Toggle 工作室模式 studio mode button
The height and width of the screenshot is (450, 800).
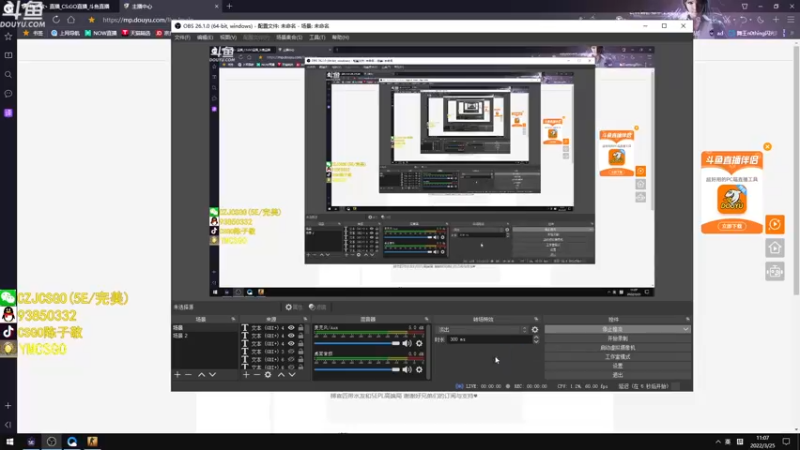point(617,357)
